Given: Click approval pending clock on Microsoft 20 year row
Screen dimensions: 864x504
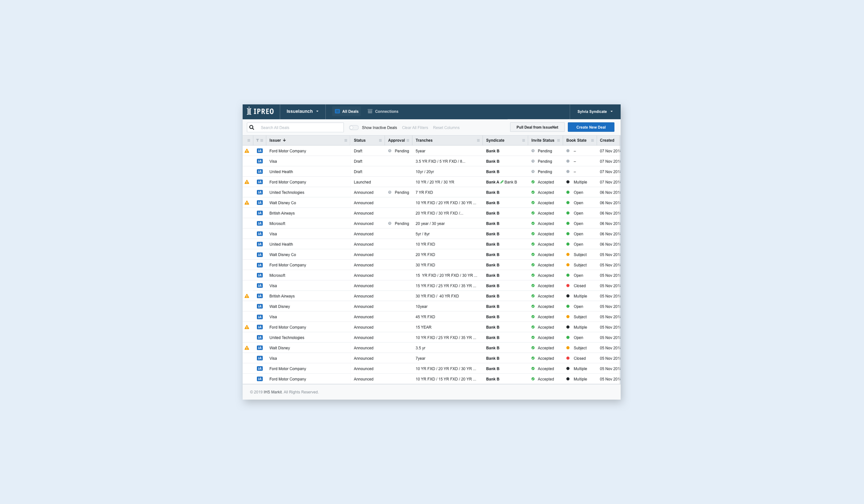Looking at the screenshot, I should [390, 224].
